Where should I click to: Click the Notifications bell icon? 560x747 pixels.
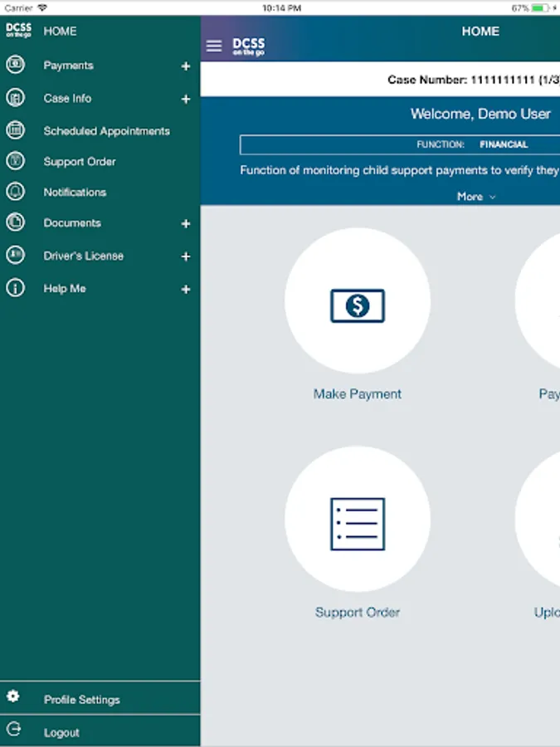pos(15,192)
